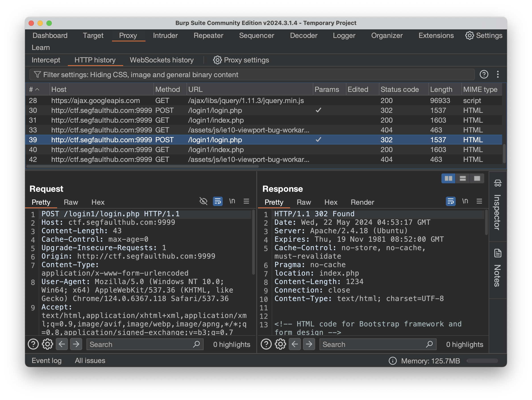This screenshot has width=532, height=400.
Task: Toggle show newline \n in Response pane
Action: [465, 201]
